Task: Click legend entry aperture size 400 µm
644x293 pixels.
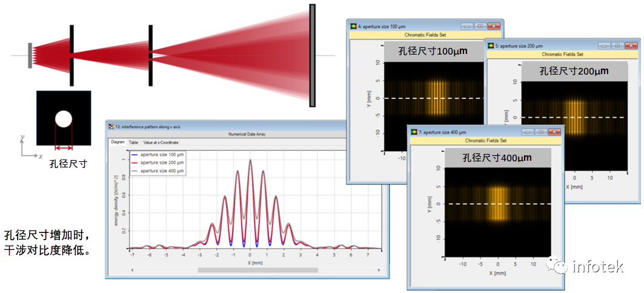Action: [158, 170]
